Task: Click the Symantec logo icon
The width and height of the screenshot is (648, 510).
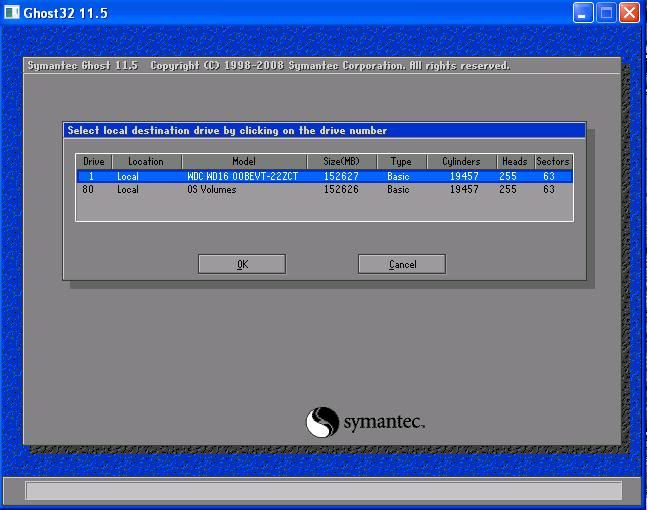Action: tap(322, 422)
